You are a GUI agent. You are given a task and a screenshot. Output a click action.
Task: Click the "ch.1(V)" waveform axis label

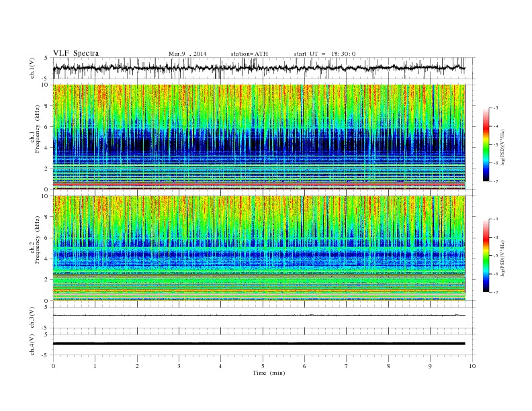(x=32, y=68)
